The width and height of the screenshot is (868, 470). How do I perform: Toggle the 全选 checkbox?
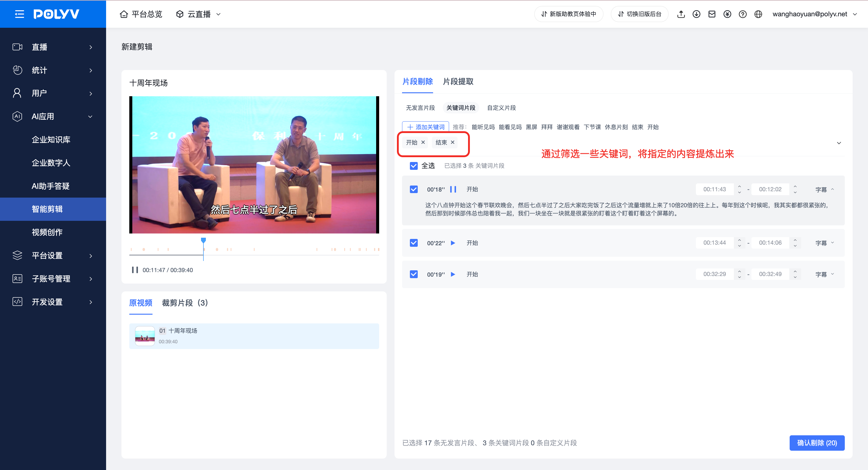[414, 166]
